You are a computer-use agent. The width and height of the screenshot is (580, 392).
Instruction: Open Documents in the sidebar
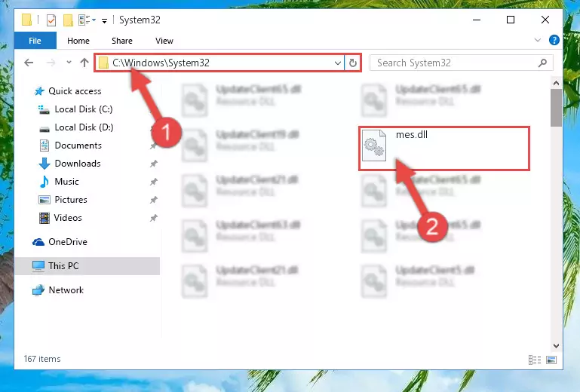(x=78, y=145)
